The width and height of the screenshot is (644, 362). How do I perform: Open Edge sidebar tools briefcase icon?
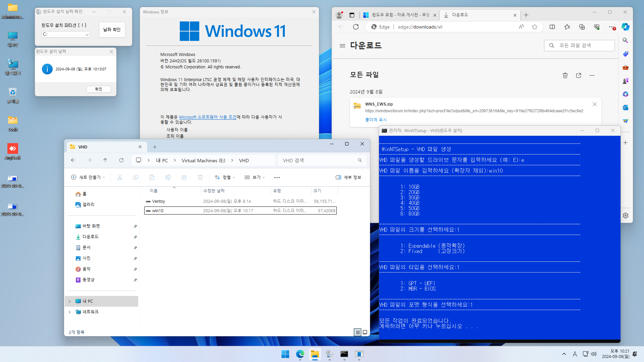pos(625,67)
